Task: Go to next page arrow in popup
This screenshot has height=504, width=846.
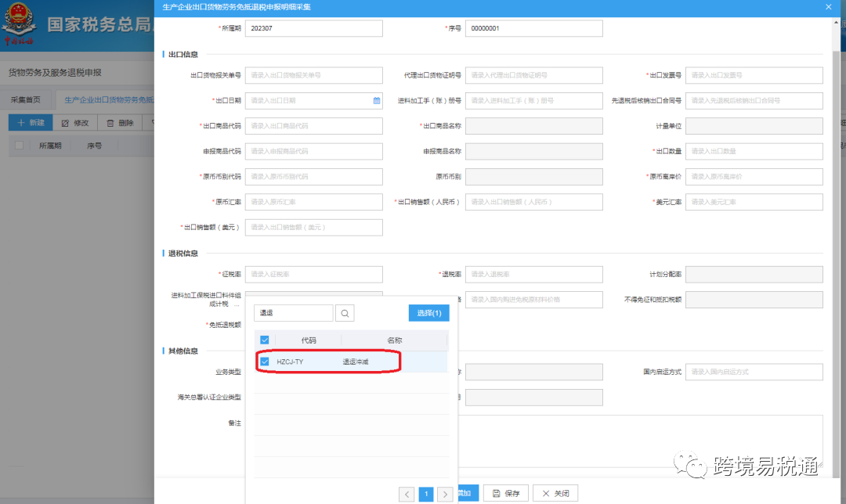Action: click(x=445, y=494)
